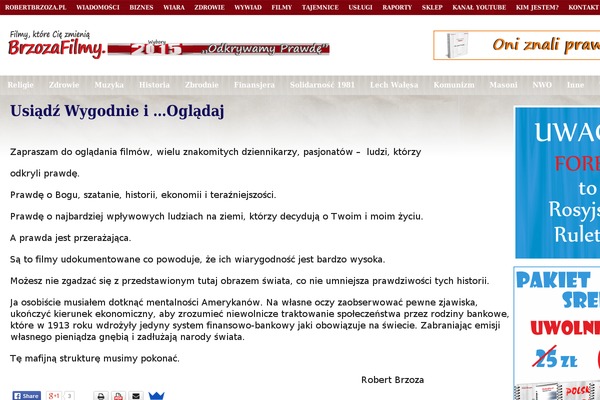Select the Zdrowie category in gray bar
The width and height of the screenshot is (600, 400).
tap(64, 85)
